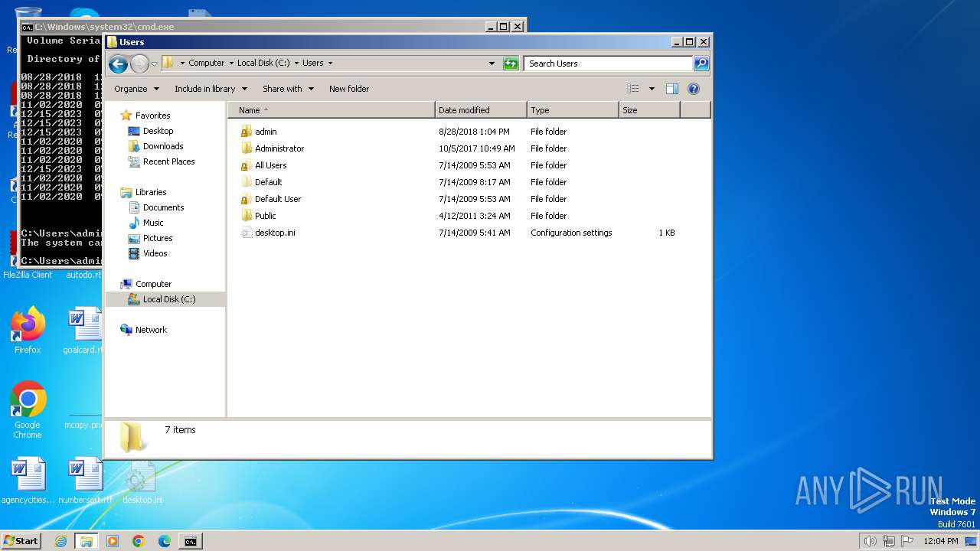Image resolution: width=980 pixels, height=551 pixels.
Task: Click Network in navigation pane
Action: pos(151,330)
